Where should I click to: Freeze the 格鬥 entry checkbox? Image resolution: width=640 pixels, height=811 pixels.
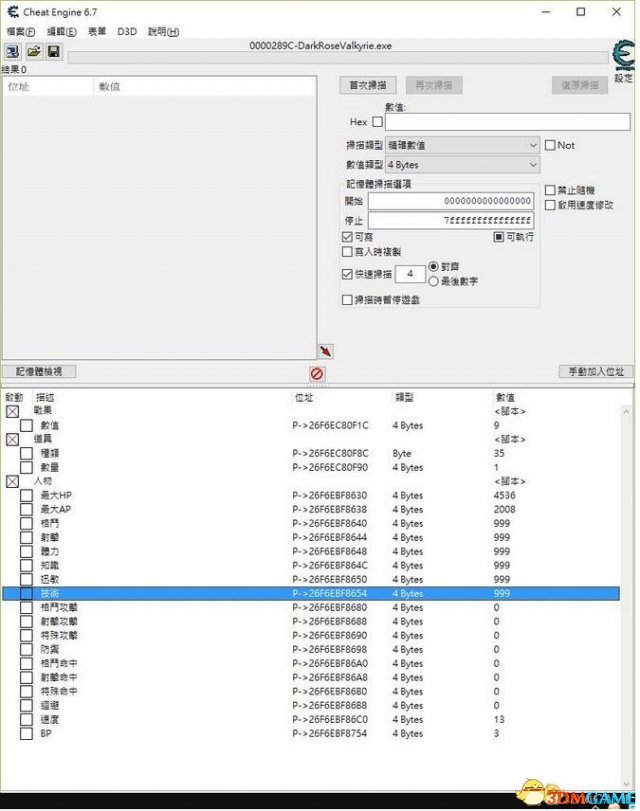[x=26, y=523]
